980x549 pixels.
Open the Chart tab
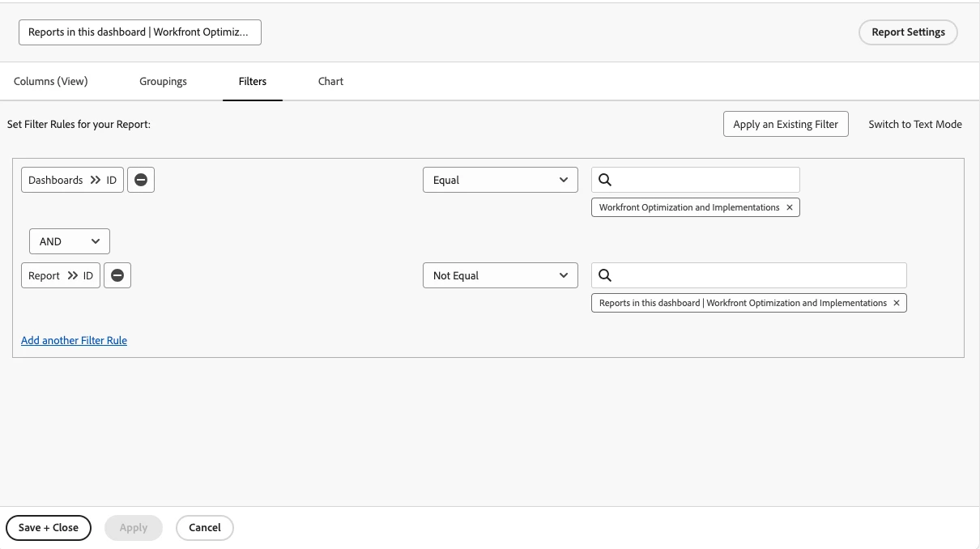click(x=330, y=81)
